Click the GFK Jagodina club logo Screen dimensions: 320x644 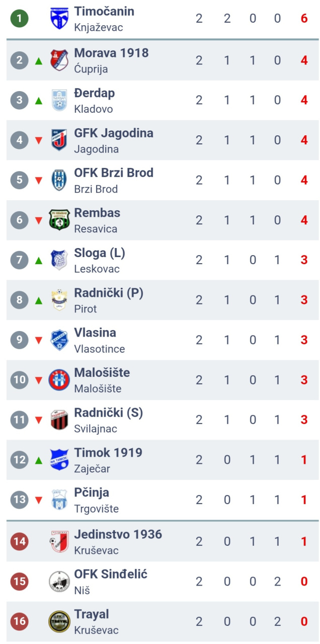click(x=59, y=140)
